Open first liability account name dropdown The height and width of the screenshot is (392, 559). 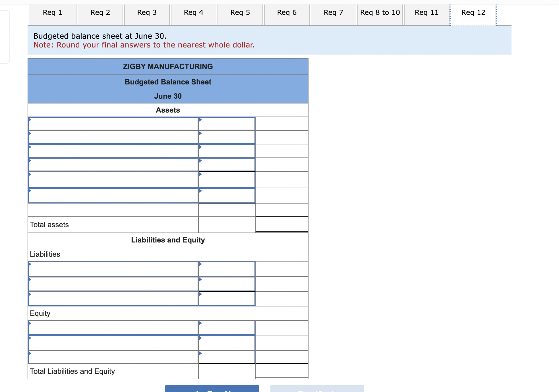coord(113,269)
